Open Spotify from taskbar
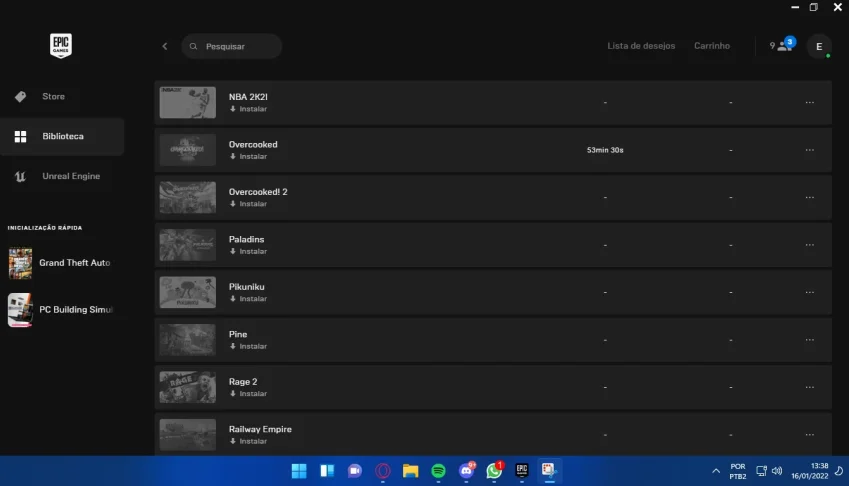This screenshot has height=486, width=849. pos(439,471)
